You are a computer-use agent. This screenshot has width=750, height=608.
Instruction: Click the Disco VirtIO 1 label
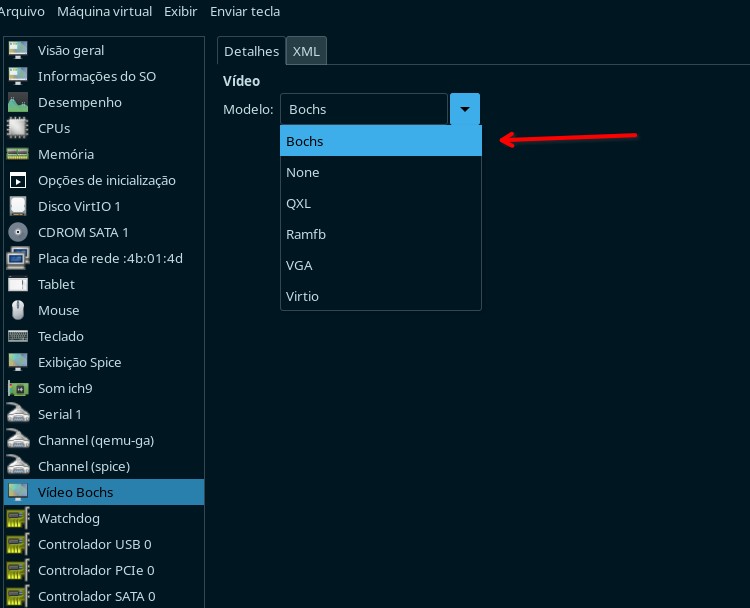pos(79,206)
